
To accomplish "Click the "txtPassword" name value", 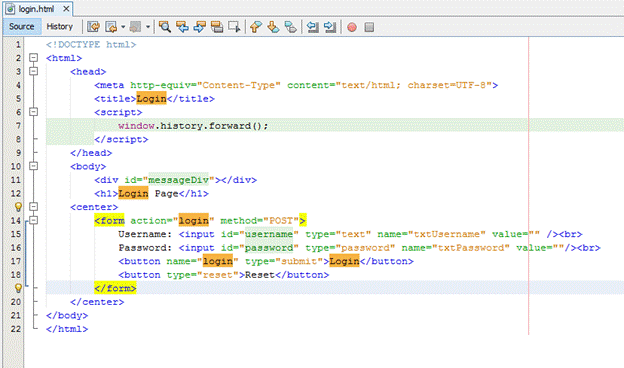I will 471,247.
